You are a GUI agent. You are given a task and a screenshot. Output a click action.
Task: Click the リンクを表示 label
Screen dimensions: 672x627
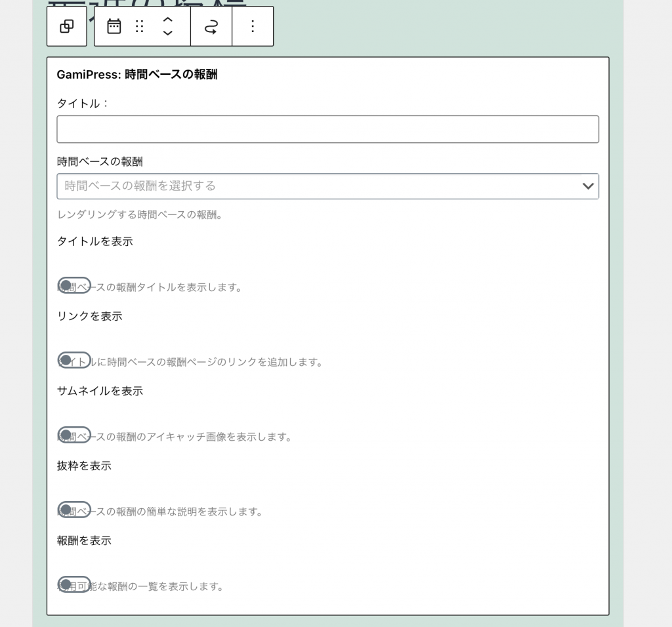coord(89,316)
